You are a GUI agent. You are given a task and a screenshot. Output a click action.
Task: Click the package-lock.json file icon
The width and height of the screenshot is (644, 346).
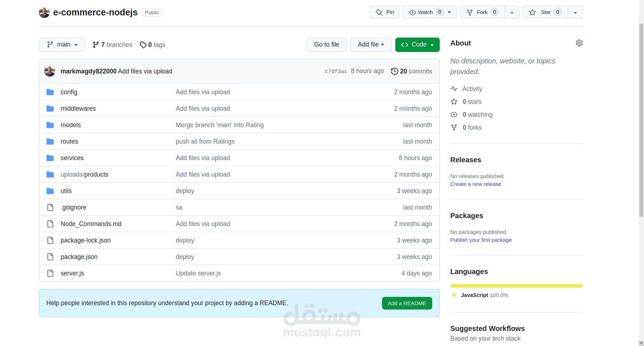click(50, 240)
